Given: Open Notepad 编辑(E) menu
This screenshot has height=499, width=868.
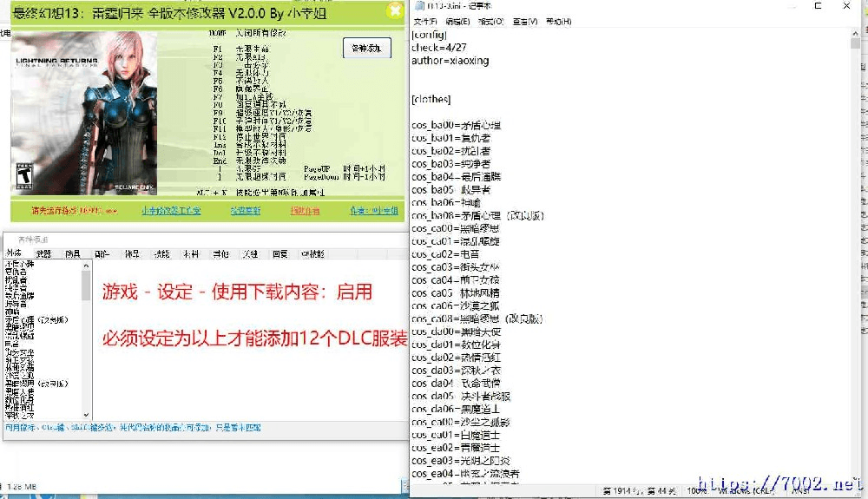Looking at the screenshot, I should [x=457, y=22].
